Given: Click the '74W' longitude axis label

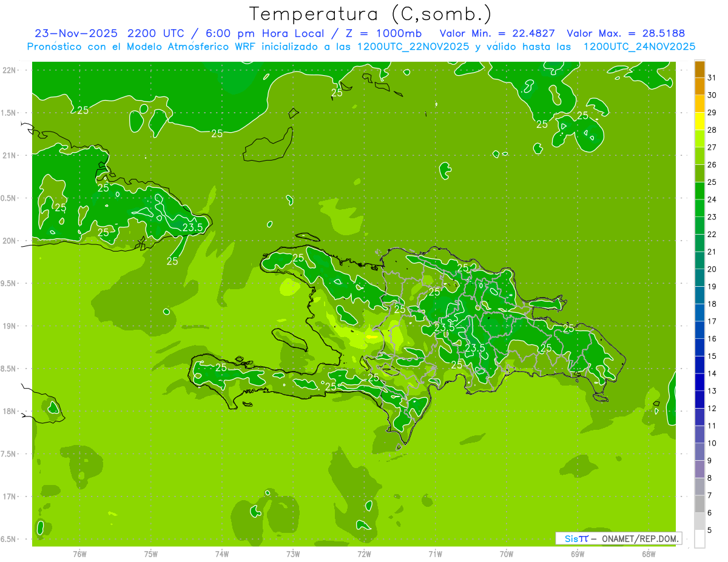Looking at the screenshot, I should click(222, 554).
